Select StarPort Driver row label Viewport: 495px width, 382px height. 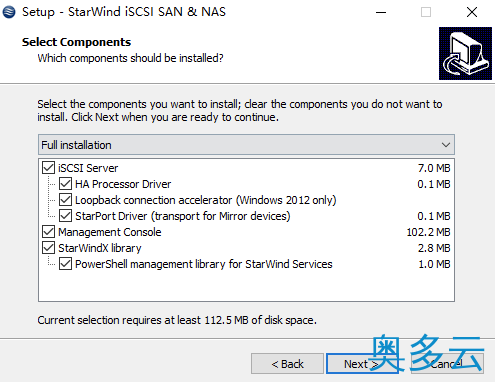[183, 216]
